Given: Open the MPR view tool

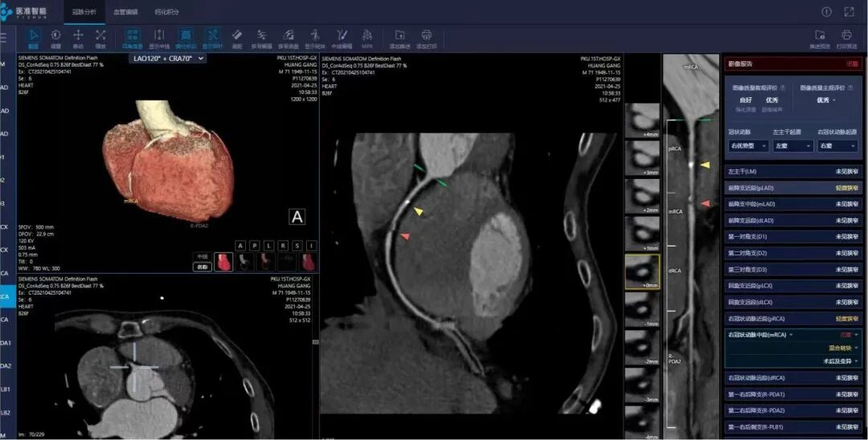Looking at the screenshot, I should 366,39.
